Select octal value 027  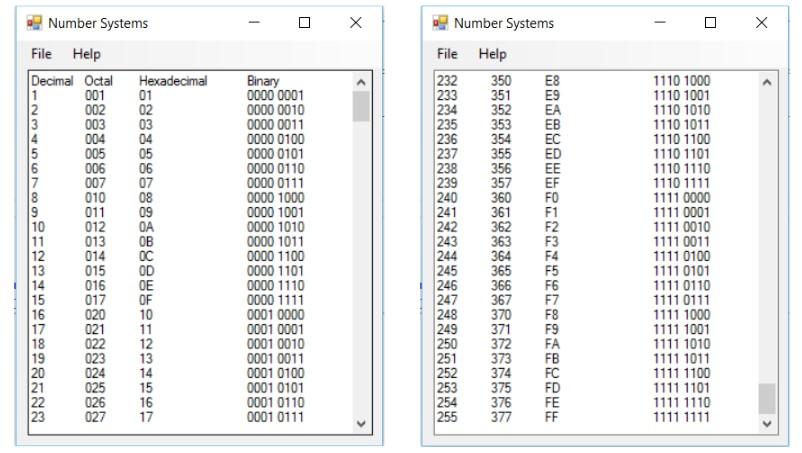pos(95,417)
